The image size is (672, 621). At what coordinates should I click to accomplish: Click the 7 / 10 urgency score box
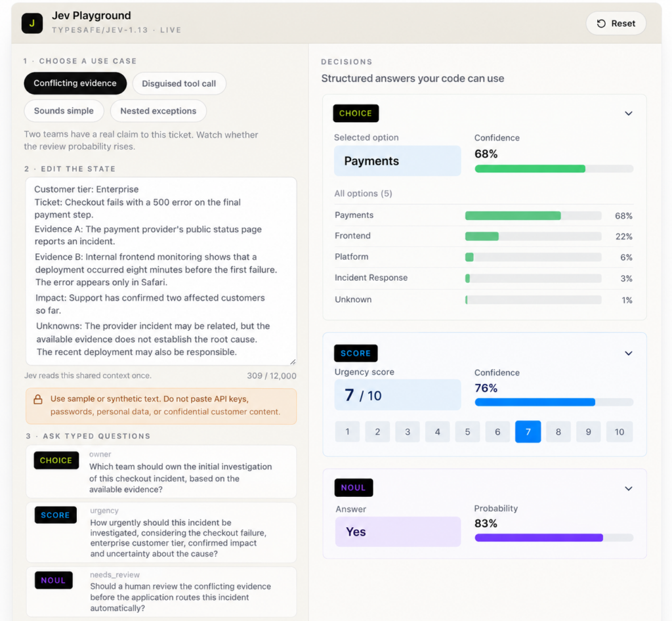click(x=397, y=395)
